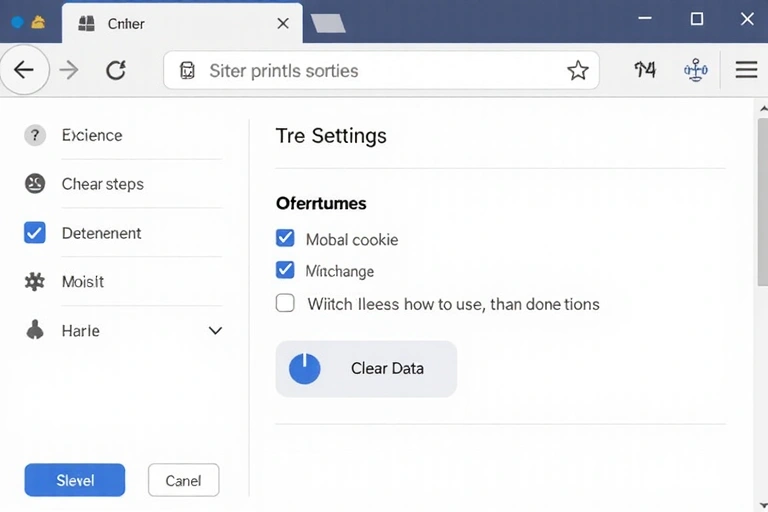Click the question mark icon beside Excience

pyautogui.click(x=35, y=135)
